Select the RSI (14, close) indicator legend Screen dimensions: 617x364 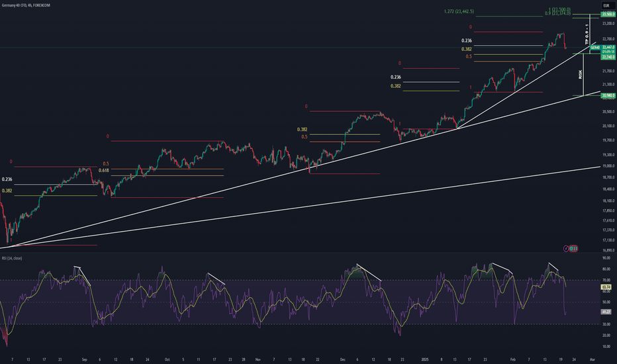12,258
